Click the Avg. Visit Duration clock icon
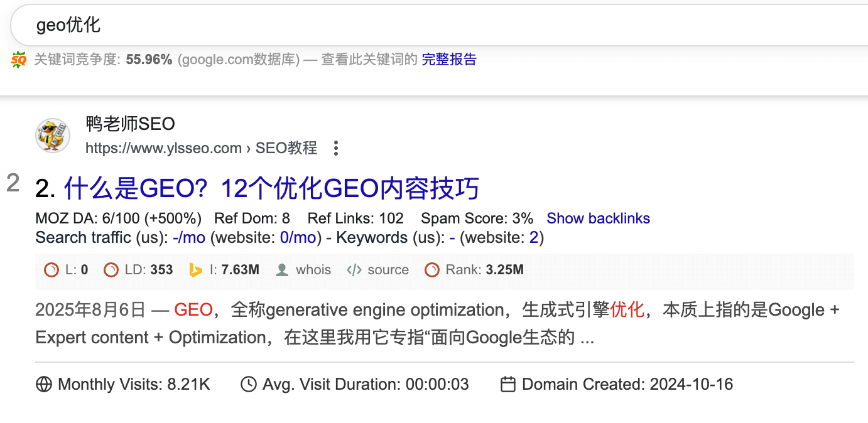Viewport: 868px width, 423px height. tap(249, 384)
